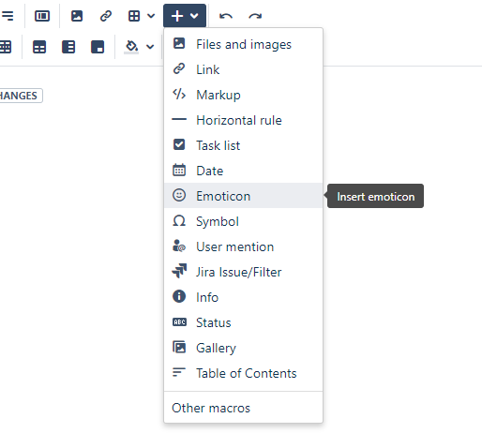
Task: Click the table cell fill color bucket
Action: 131,47
